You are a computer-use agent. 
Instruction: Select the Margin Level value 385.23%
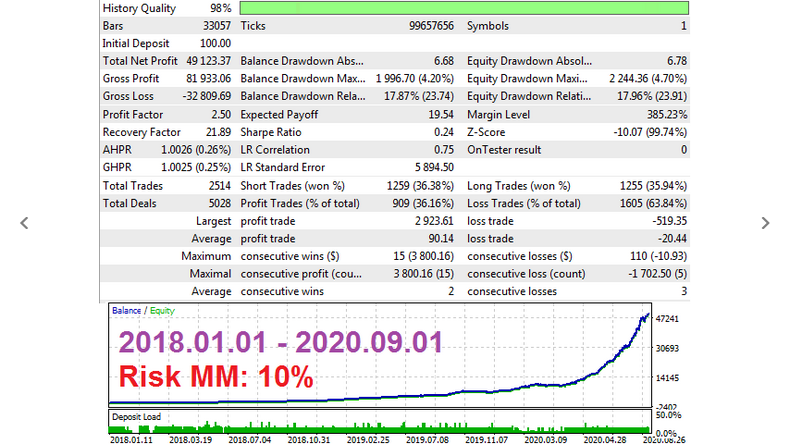[667, 115]
